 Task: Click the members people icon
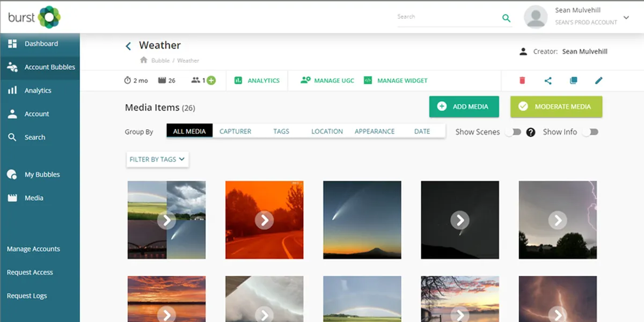[196, 80]
